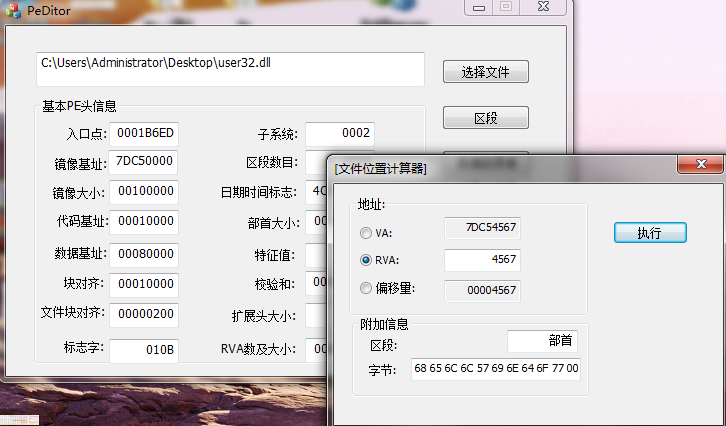This screenshot has height=426, width=726.
Task: Click the 入口点 label
Action: [87, 134]
